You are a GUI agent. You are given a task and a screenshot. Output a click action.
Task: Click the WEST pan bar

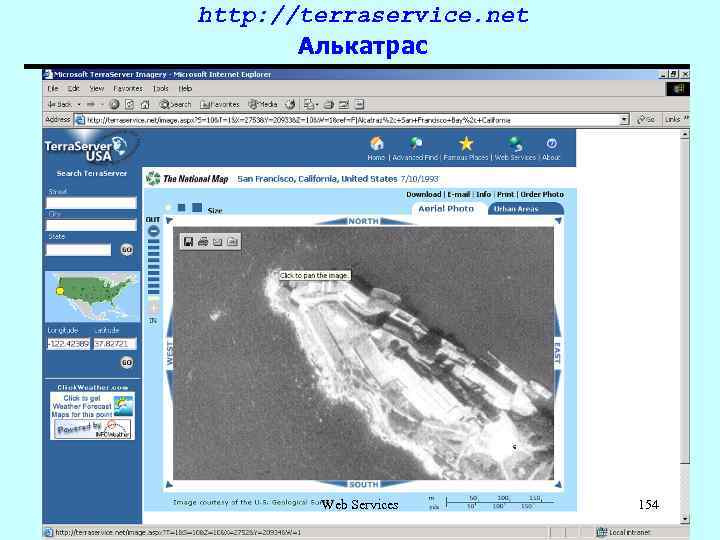pos(169,352)
